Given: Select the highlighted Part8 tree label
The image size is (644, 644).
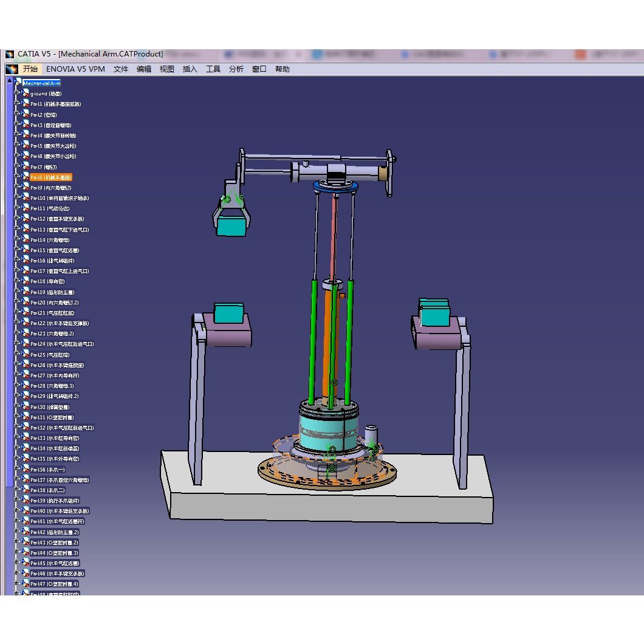Looking at the screenshot, I should pyautogui.click(x=51, y=177).
